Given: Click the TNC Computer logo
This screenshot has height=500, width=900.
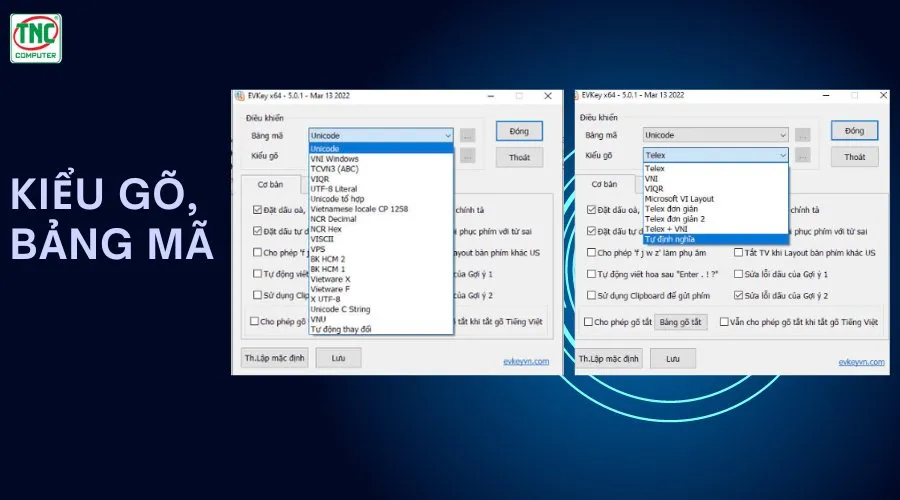Looking at the screenshot, I should pos(36,38).
